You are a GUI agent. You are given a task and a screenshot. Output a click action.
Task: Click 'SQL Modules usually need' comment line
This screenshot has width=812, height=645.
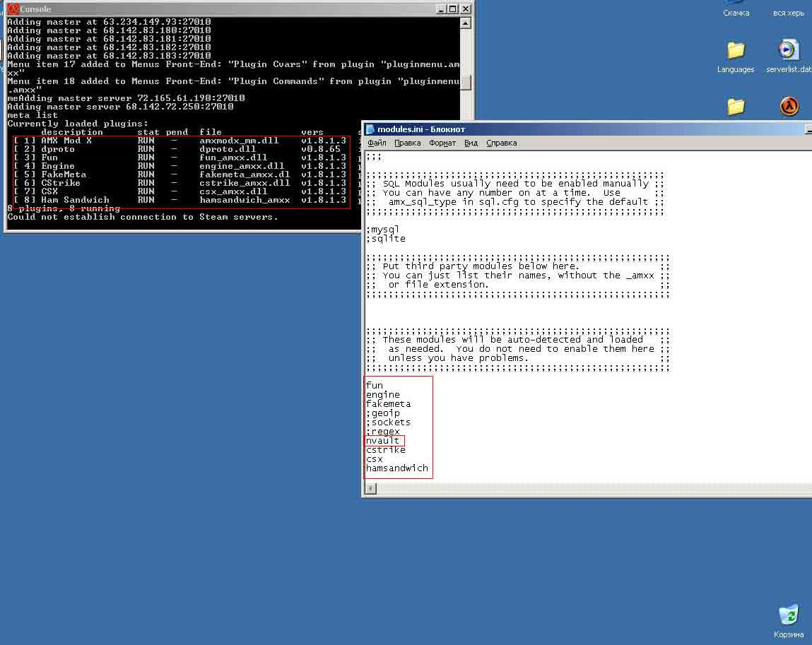516,183
